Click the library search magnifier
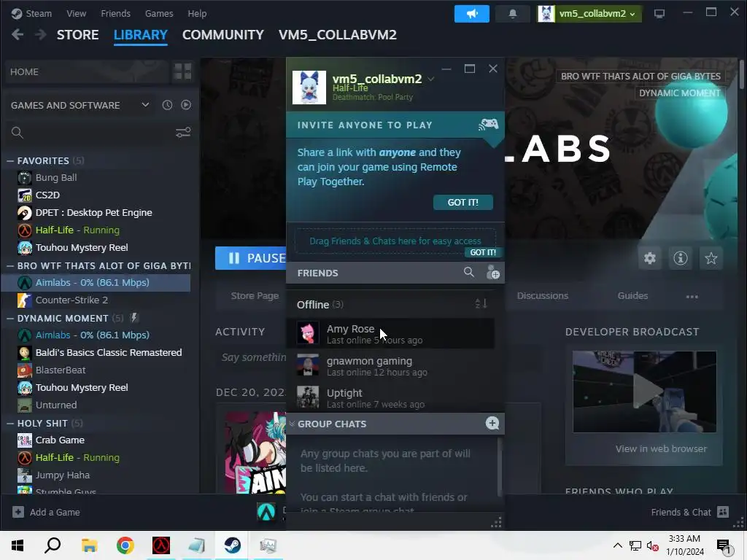747x560 pixels. coord(18,133)
